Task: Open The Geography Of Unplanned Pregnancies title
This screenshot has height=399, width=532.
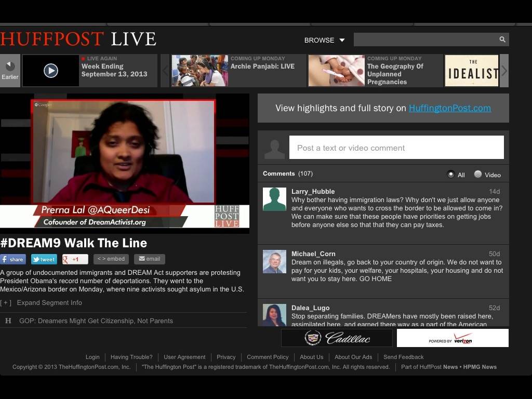Action: [395, 74]
